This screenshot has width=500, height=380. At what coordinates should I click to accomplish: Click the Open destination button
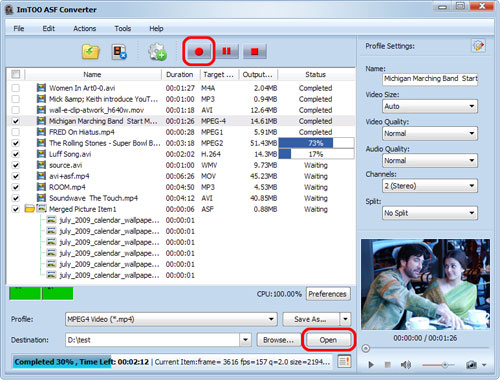[x=328, y=340]
